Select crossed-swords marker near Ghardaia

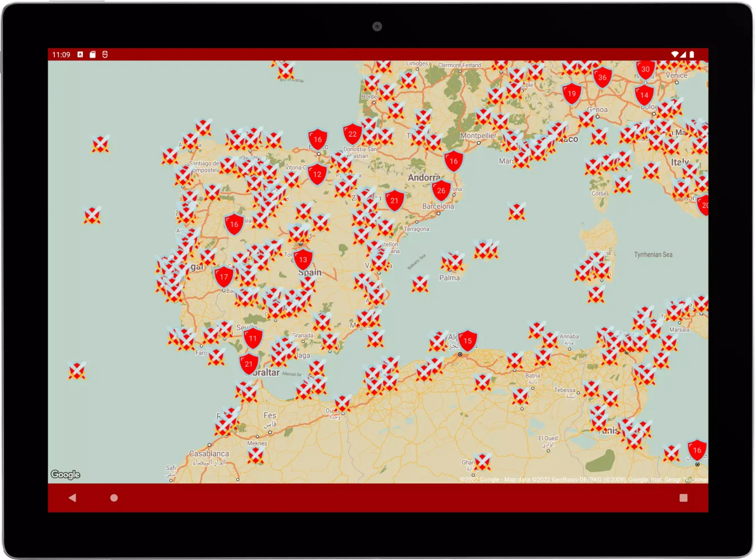482,461
